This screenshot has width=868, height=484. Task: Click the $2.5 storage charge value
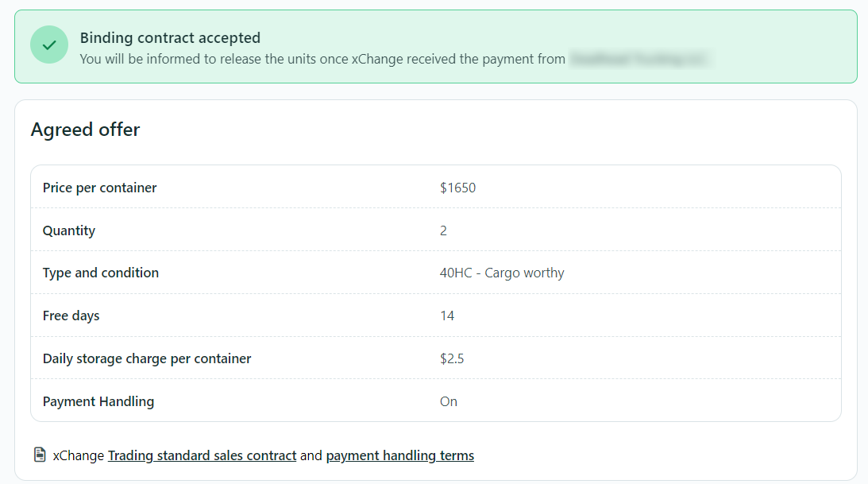452,358
